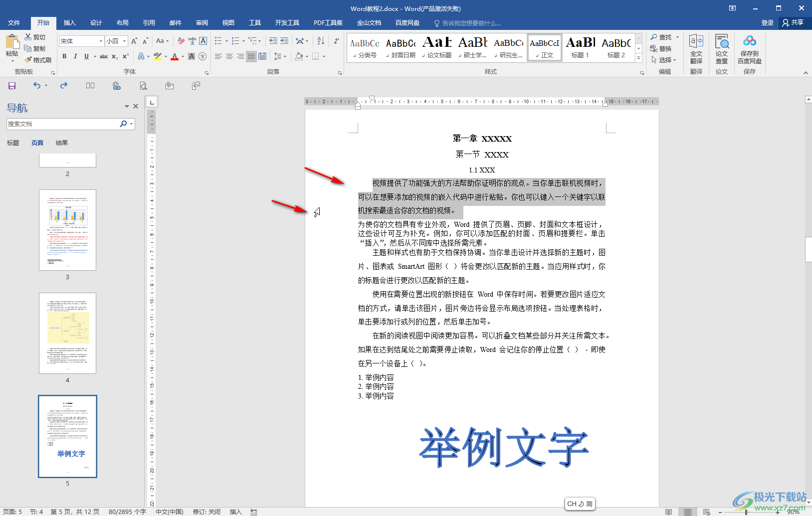Apply distributed alignment icon

coord(262,56)
